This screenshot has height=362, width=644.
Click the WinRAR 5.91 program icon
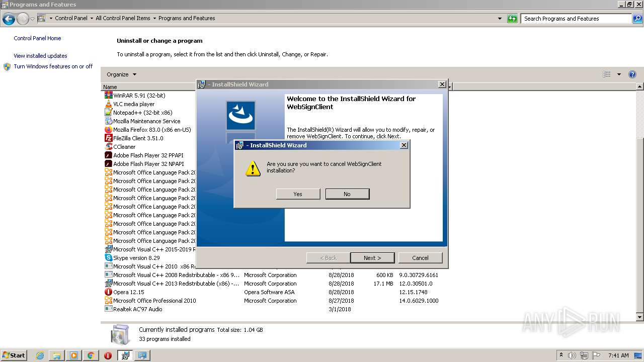tap(108, 95)
